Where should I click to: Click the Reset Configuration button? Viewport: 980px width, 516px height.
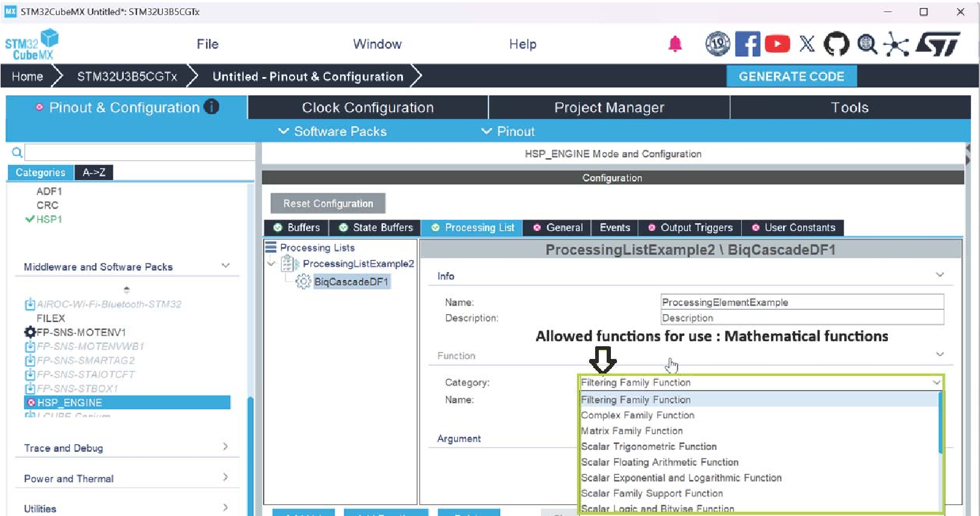pos(328,203)
